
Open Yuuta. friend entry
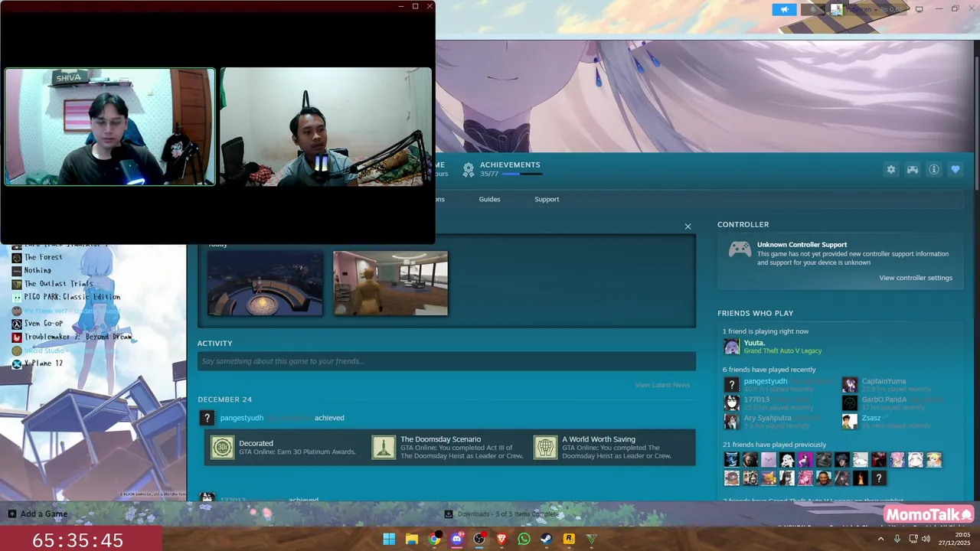pos(773,347)
